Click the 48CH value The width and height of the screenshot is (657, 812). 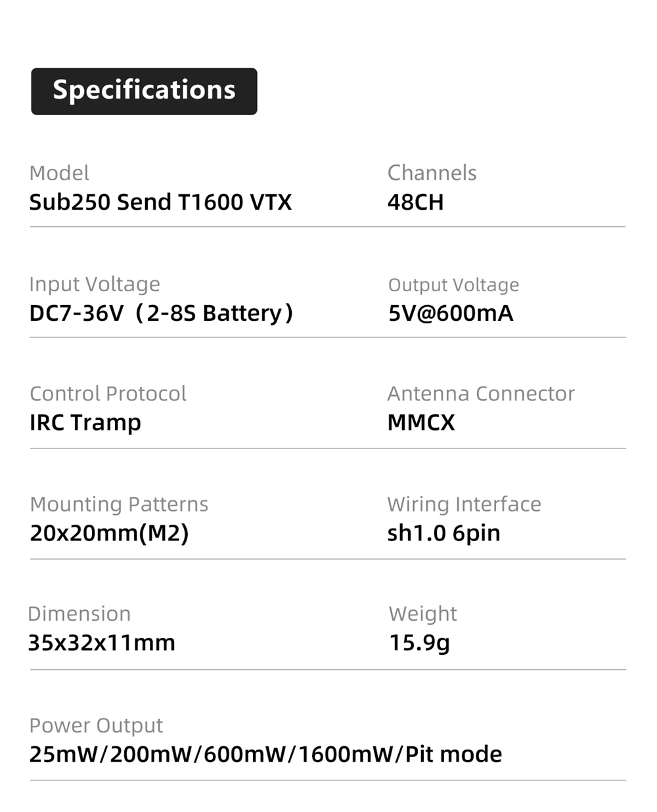(415, 202)
